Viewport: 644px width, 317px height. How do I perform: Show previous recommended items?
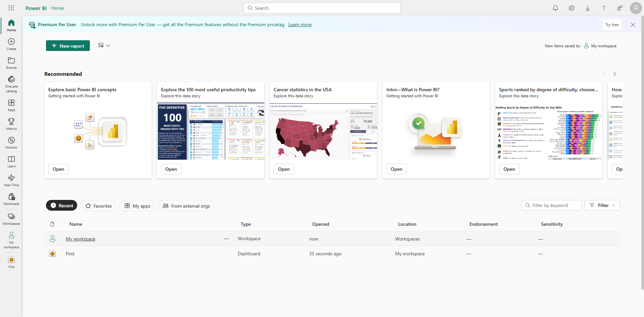point(603,74)
